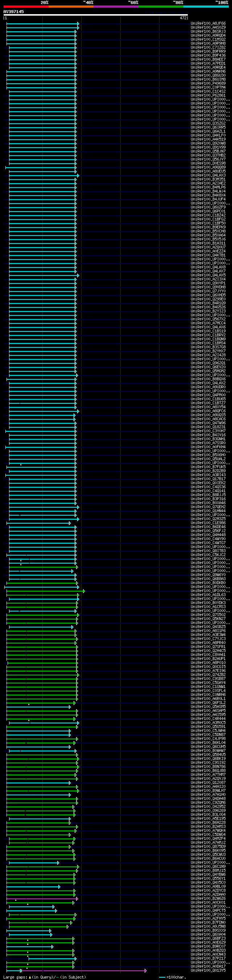Select hit label UniRef100_Q6AZL1

pos(208,131)
